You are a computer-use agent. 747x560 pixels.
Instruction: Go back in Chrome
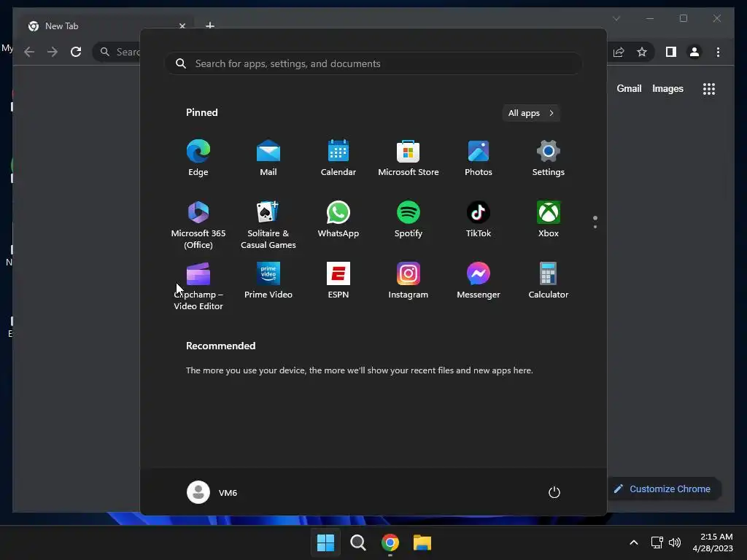[29, 52]
